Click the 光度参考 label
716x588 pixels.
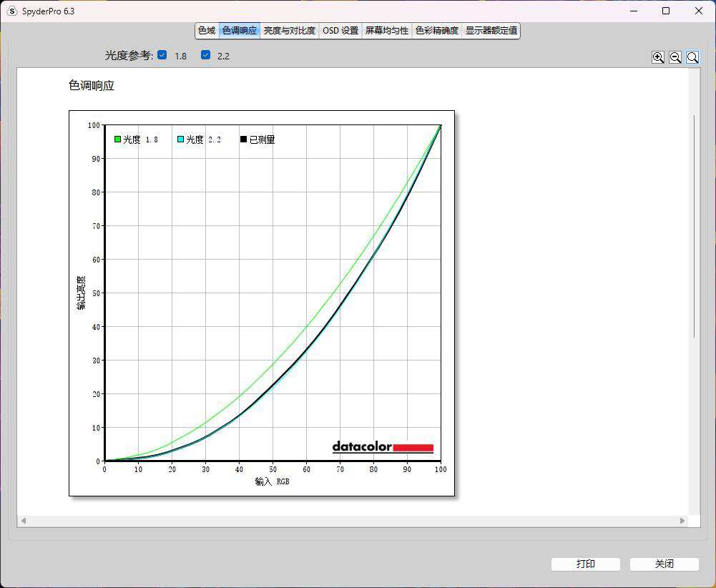(129, 56)
